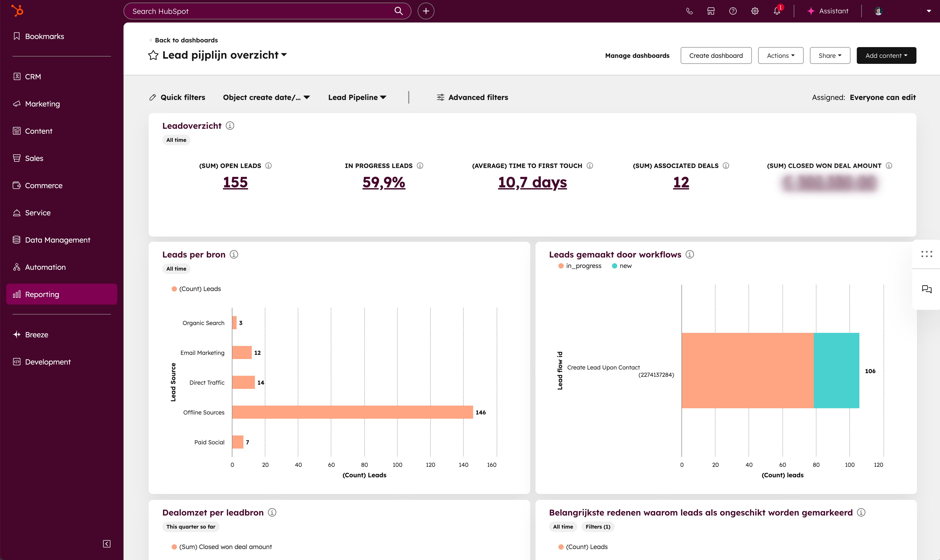Open the marketplace store icon

tap(711, 11)
